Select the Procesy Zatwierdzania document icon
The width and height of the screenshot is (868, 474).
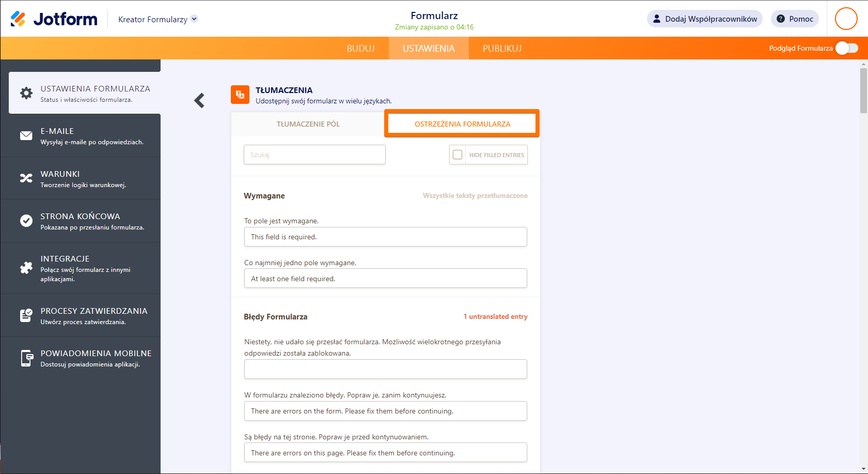coord(26,315)
